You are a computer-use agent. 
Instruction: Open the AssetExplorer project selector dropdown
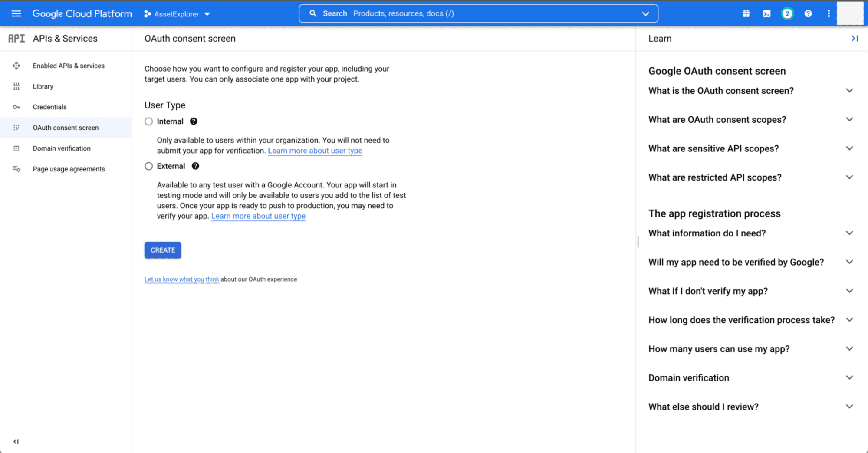(x=177, y=14)
